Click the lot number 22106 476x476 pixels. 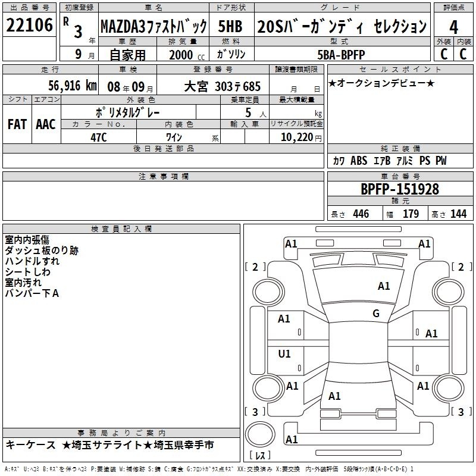(29, 26)
